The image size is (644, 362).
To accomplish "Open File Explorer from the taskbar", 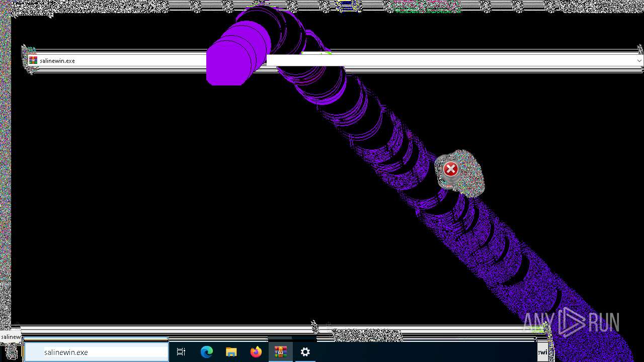I will (x=231, y=352).
